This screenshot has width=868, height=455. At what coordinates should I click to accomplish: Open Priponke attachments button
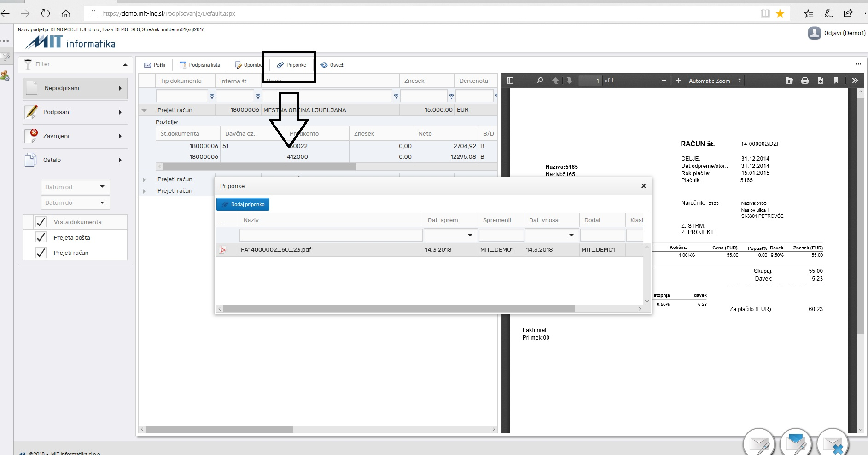click(291, 65)
